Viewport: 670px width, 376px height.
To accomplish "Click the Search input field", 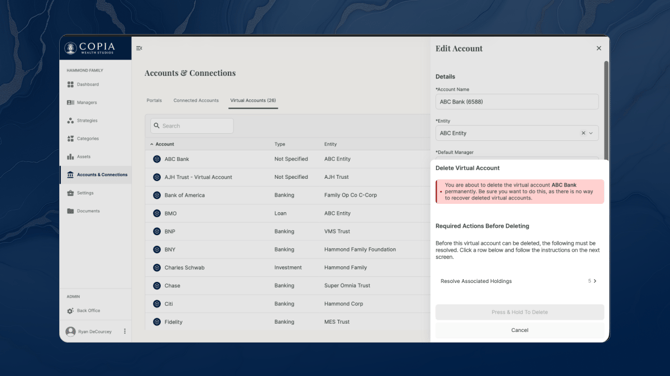I will (192, 126).
